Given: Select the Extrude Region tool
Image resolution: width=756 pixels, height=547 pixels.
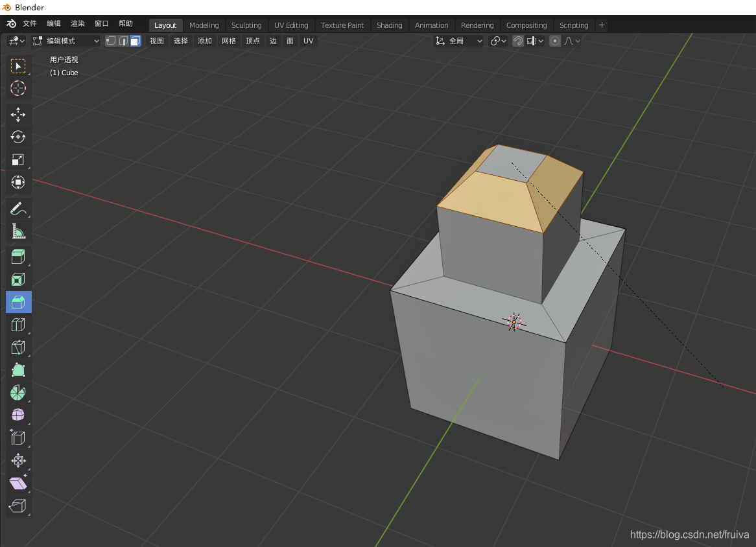Looking at the screenshot, I should 18,257.
